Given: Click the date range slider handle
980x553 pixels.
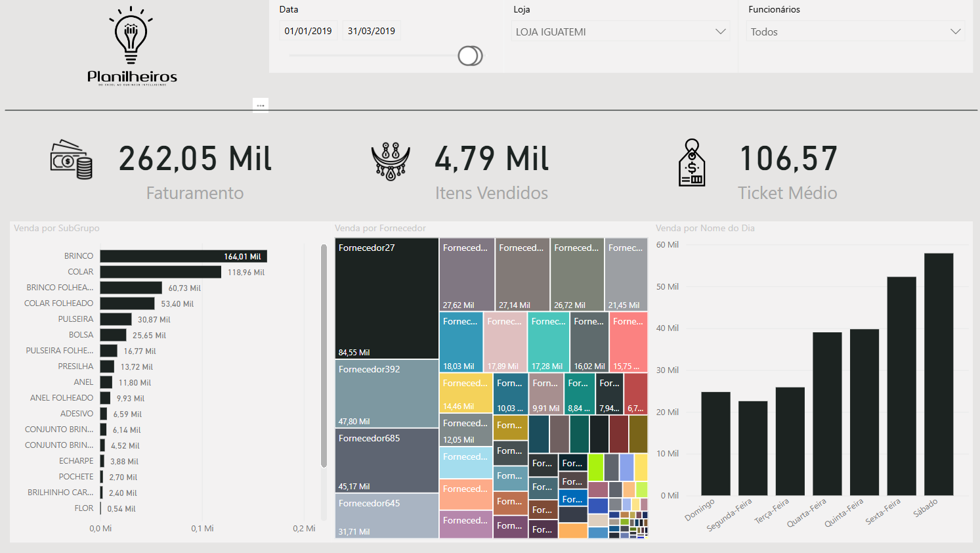Looking at the screenshot, I should [470, 56].
